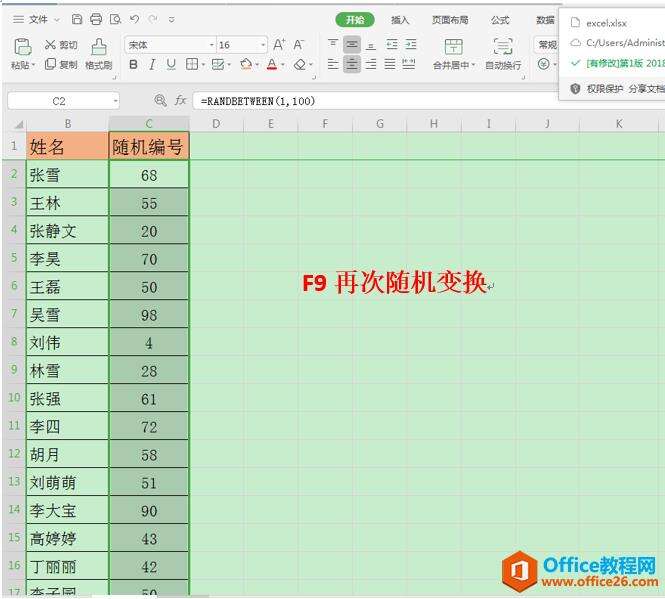Click the currency ¥ format icon
This screenshot has width=665, height=599.
544,64
